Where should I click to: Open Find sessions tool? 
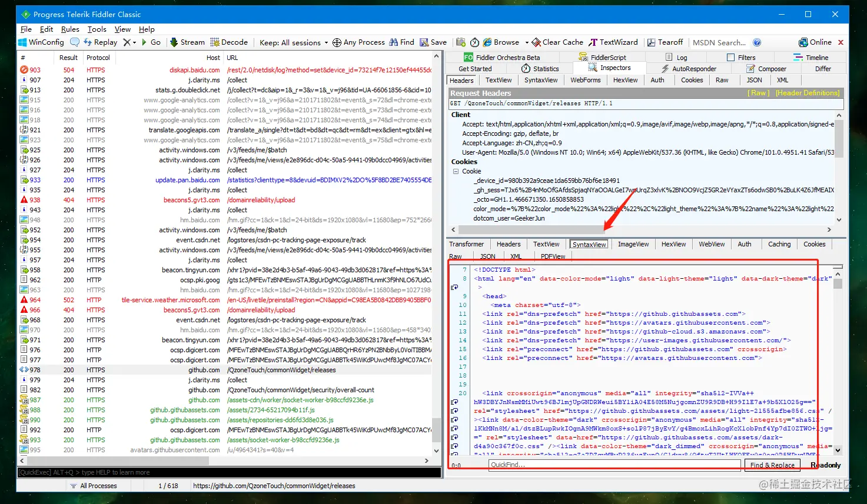pos(401,42)
